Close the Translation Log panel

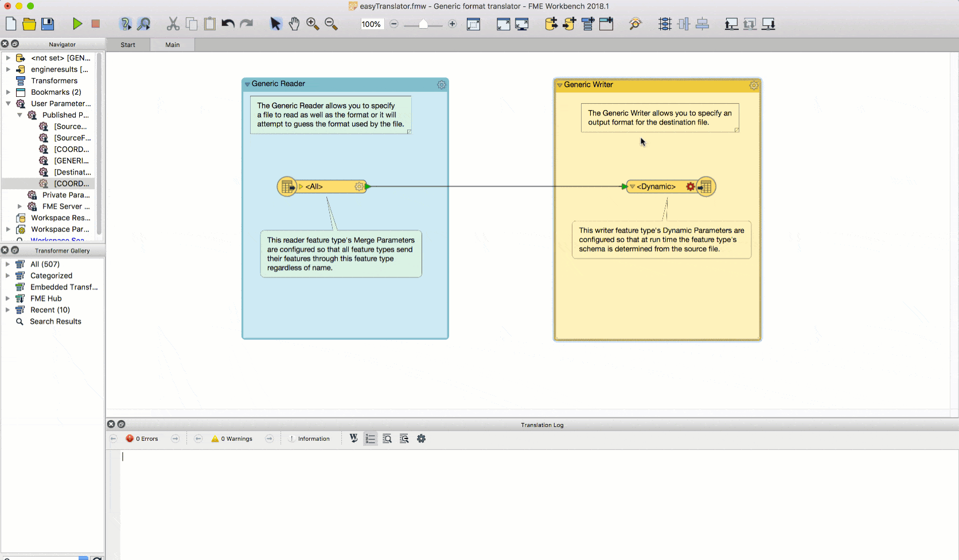click(x=111, y=424)
